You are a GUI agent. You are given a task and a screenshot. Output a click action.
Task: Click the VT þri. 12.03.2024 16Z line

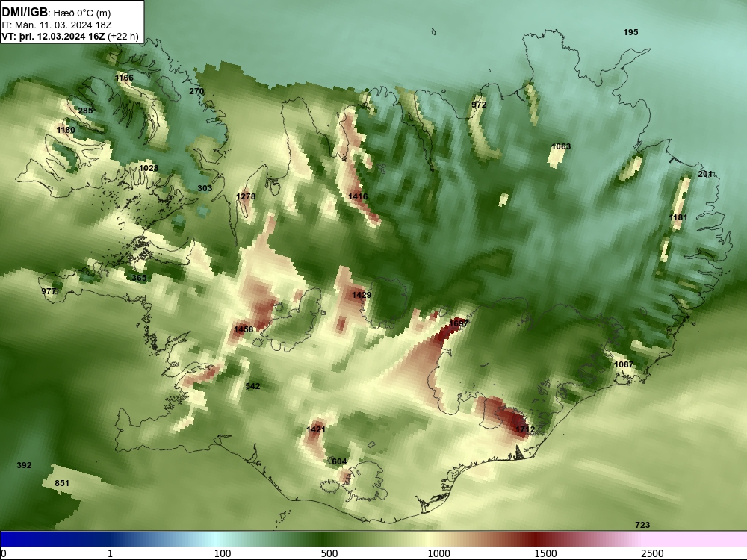tap(70, 37)
